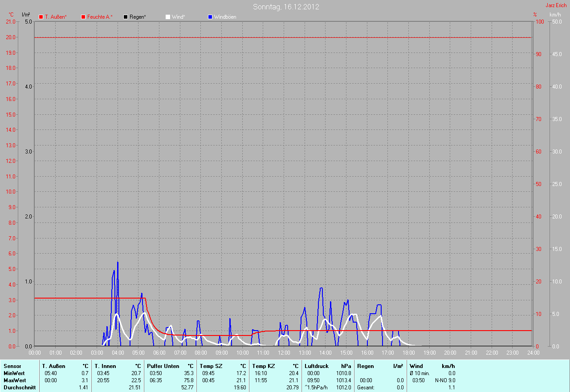570x392 pixels.
Task: Click the "18:00" time axis label
Action: [408, 353]
